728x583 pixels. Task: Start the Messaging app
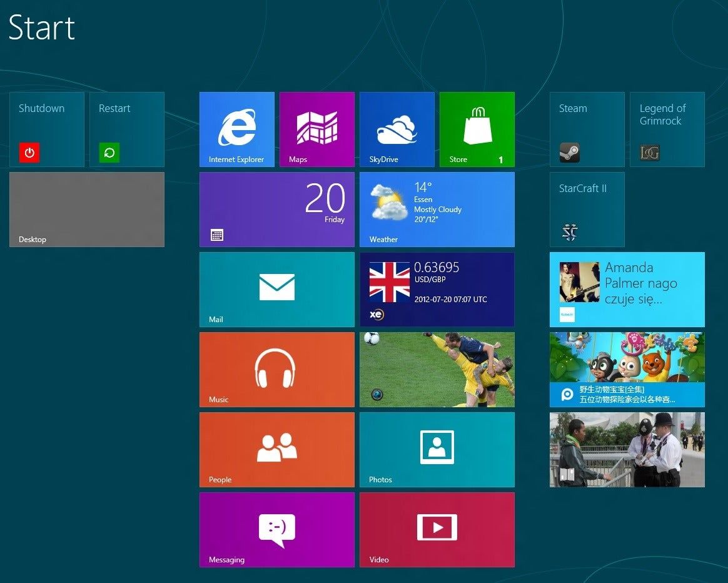(276, 529)
